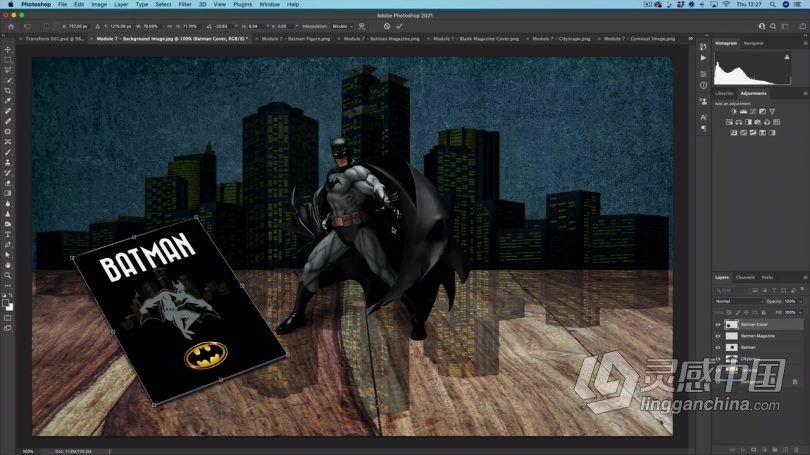This screenshot has height=455, width=810.
Task: Toggle reference point checkbox in options bar
Action: pos(46,26)
